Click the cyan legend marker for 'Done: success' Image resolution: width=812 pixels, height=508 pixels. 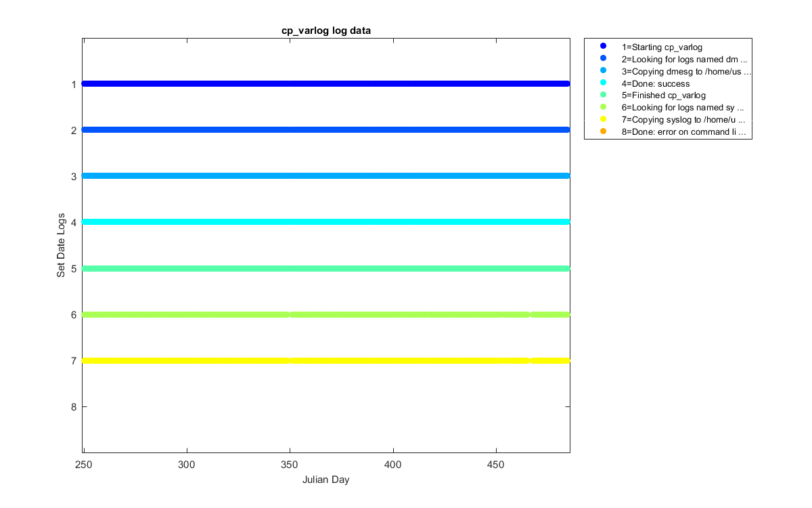[x=603, y=83]
